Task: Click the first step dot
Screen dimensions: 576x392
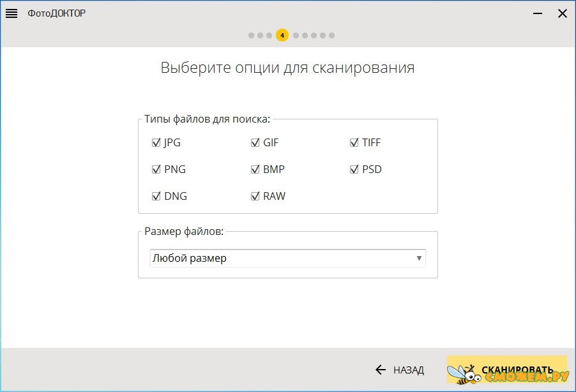Action: tap(251, 35)
